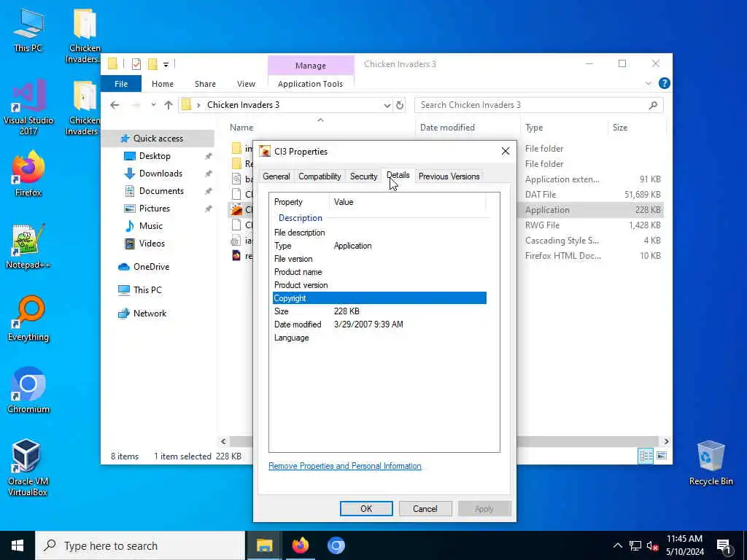Customize Quick Access Toolbar dropdown

pos(166,65)
